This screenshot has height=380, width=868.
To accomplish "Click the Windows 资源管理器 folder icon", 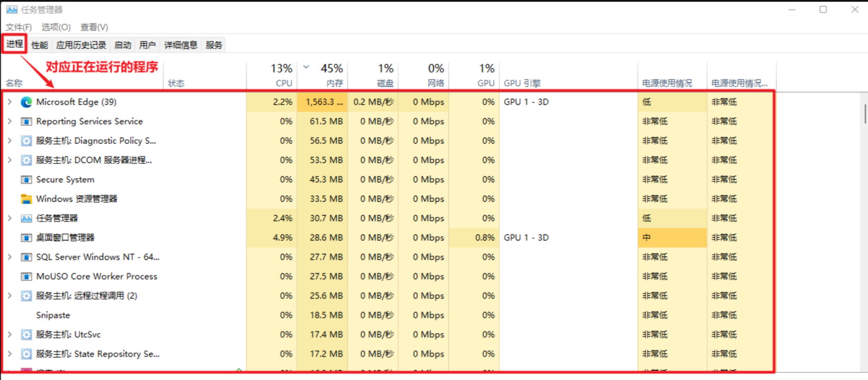I will pyautogui.click(x=26, y=199).
